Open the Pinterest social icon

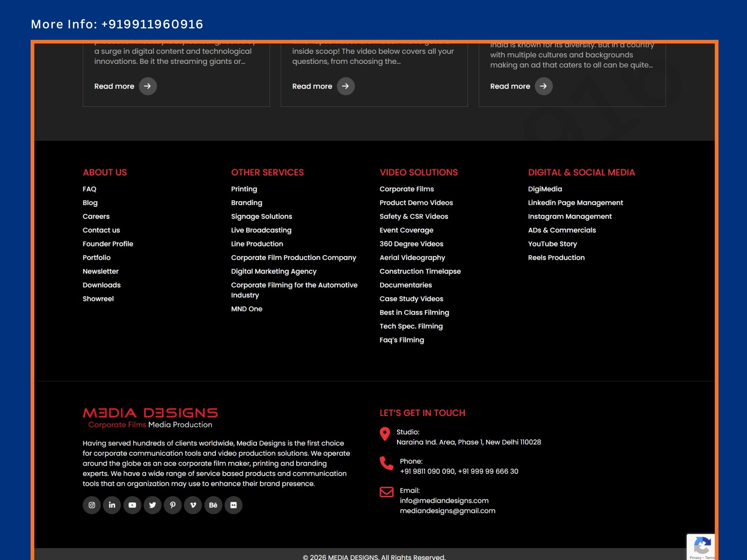(173, 505)
